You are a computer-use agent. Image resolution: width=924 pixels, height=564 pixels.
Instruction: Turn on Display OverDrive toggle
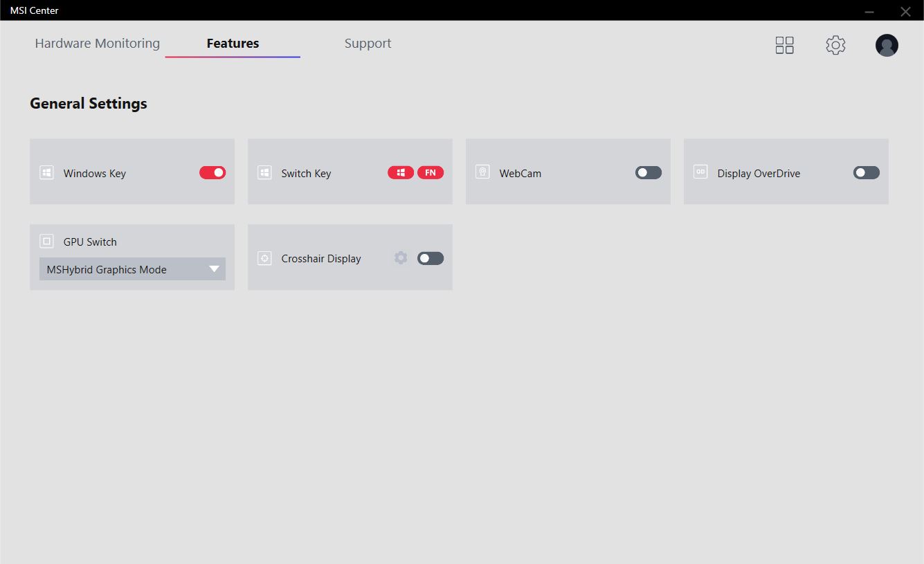[867, 172]
